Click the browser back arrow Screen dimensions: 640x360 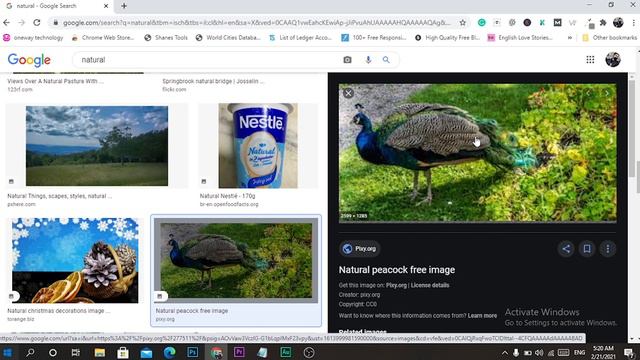coord(6,23)
